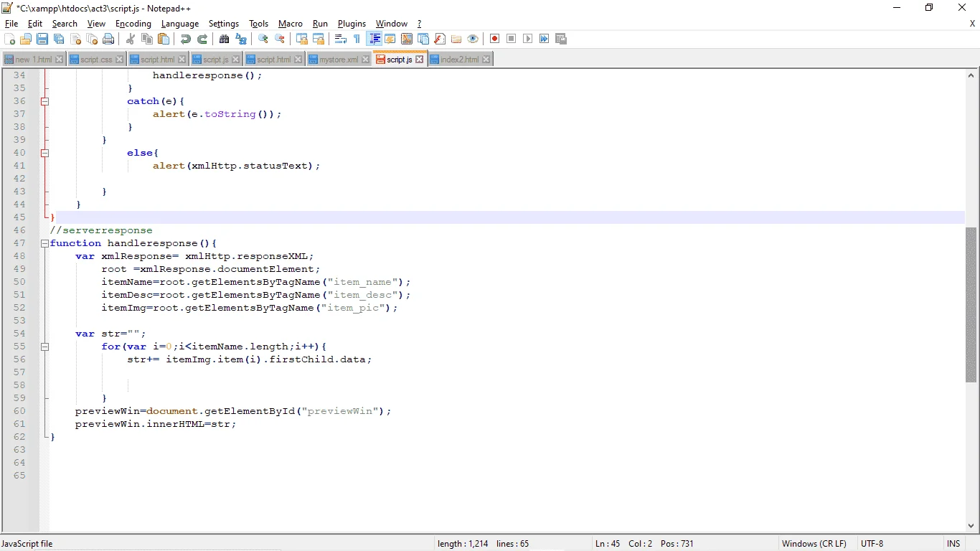Zoom out using the magnifier minus icon

[280, 39]
